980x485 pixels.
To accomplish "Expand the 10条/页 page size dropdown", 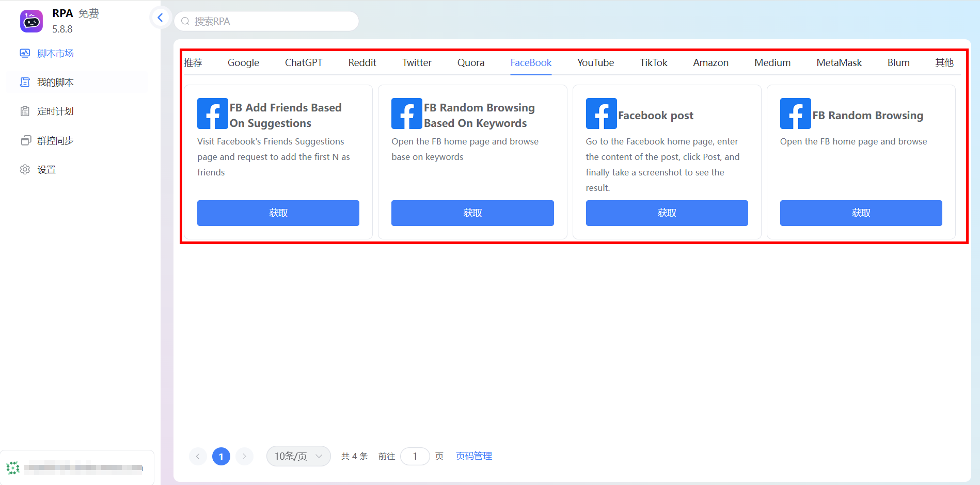I will tap(298, 456).
